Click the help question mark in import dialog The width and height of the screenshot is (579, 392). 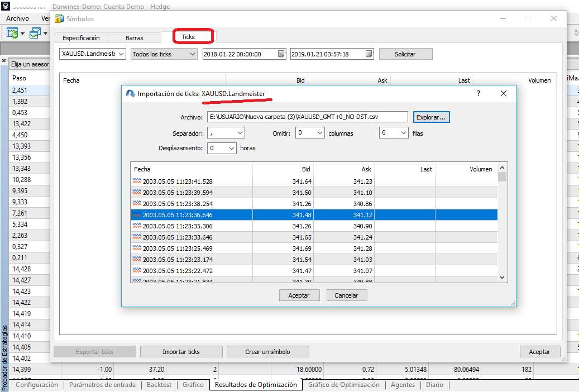[x=478, y=94]
